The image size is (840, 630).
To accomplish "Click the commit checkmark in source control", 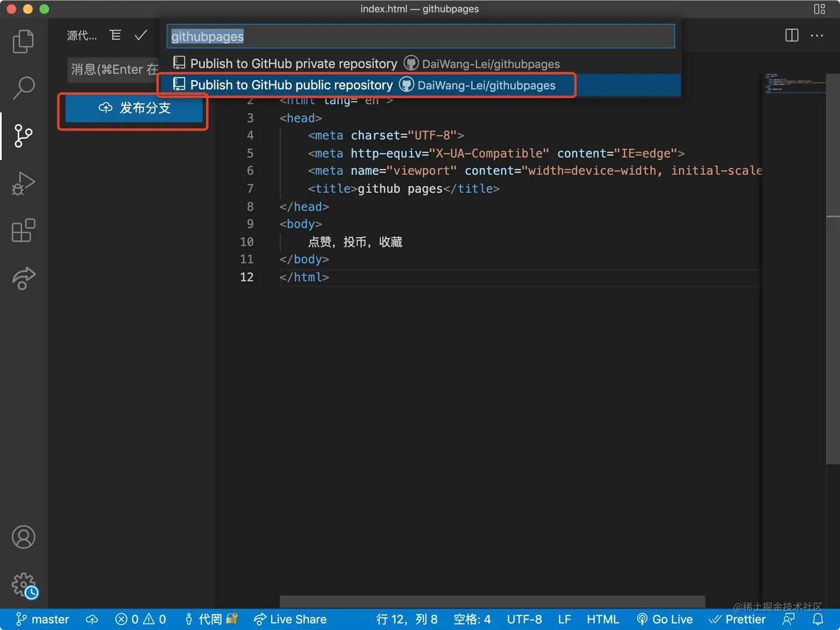I will pos(141,36).
